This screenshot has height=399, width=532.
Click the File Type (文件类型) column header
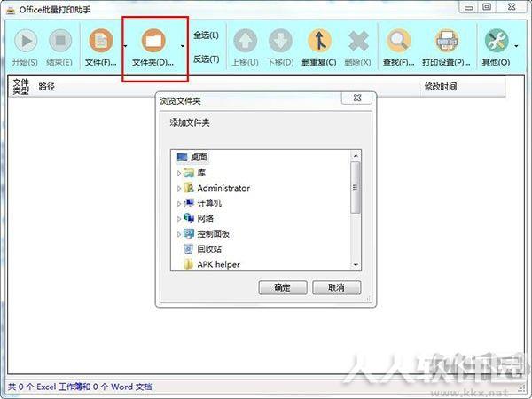tap(21, 87)
